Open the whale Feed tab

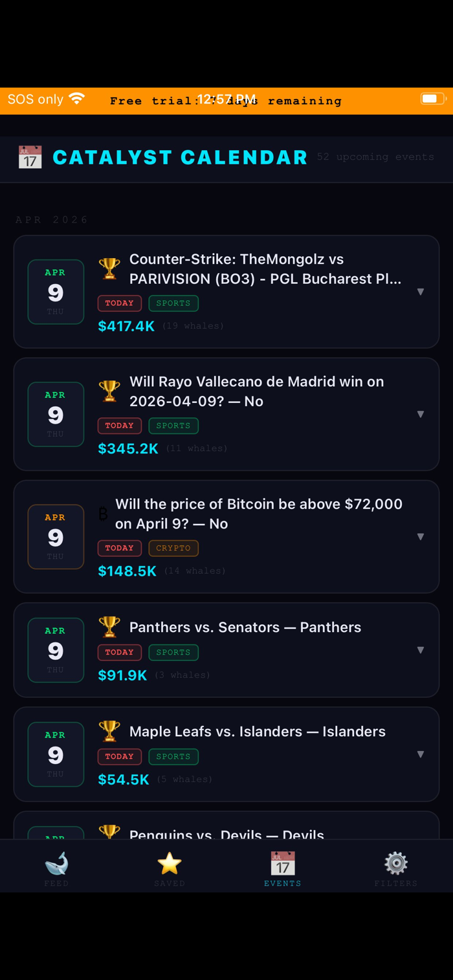56,866
